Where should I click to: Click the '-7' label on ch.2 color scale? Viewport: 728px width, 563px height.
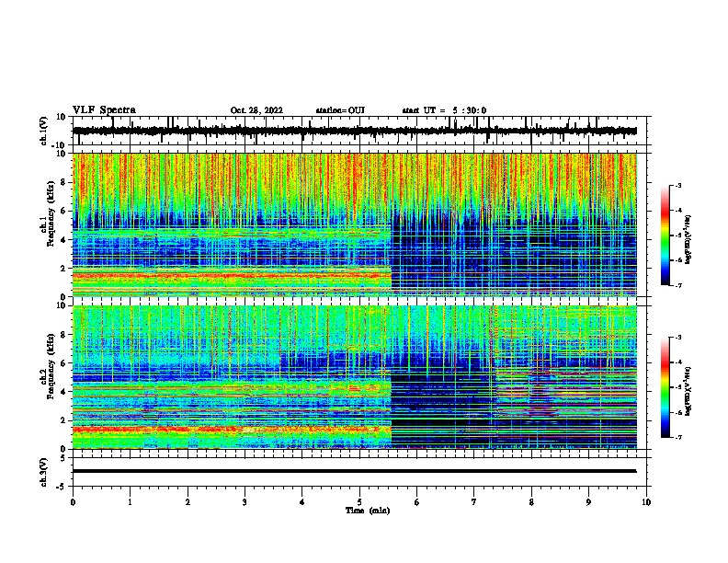point(677,438)
